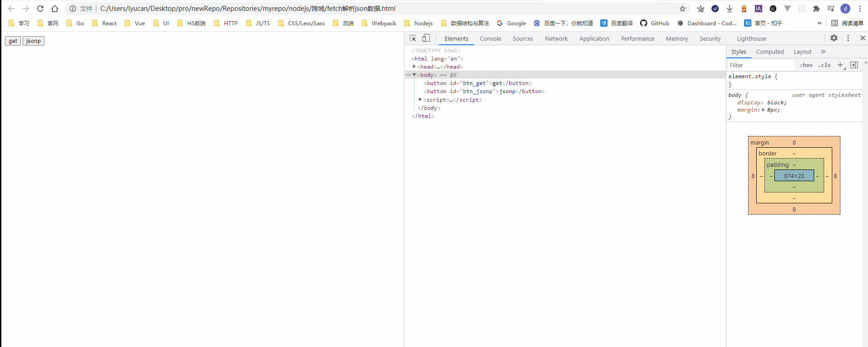
Task: Click the 874×23 content box in box model
Action: click(794, 176)
